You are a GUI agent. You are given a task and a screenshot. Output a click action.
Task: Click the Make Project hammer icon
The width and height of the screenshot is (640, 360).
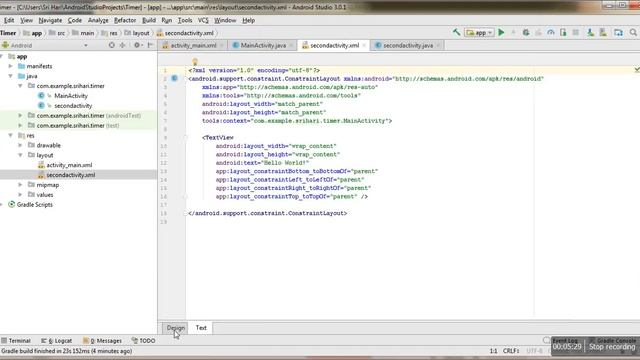tap(456, 32)
